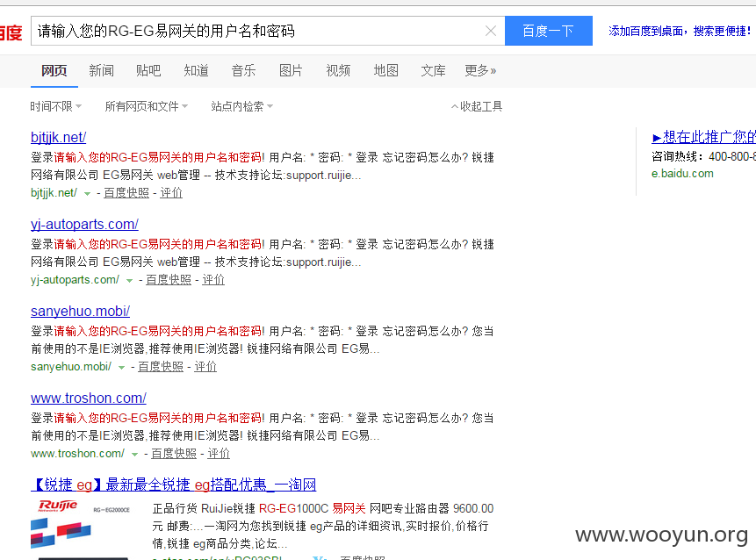Screen dimensions: 756x560
Task: Click the Ruijie product thumbnail image
Action: pos(82,528)
